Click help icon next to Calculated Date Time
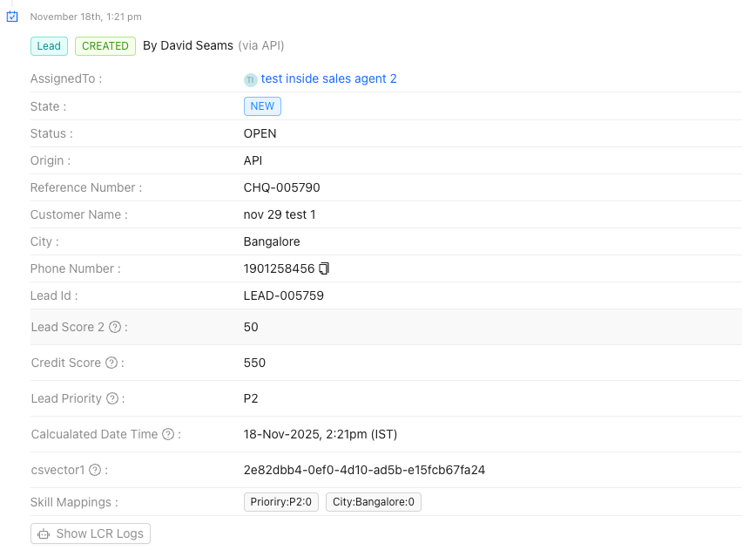756x550 pixels. [x=167, y=434]
